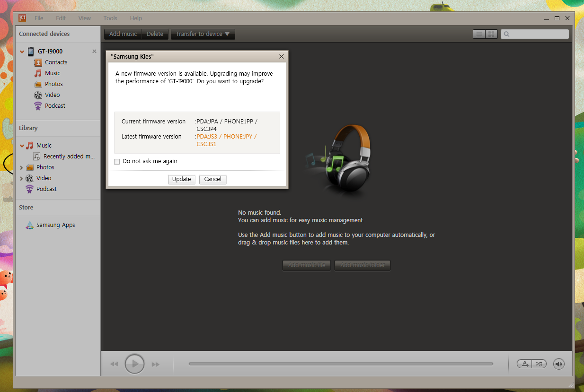Click the Latest firmware version value
Image resolution: width=584 pixels, height=392 pixels.
click(227, 140)
